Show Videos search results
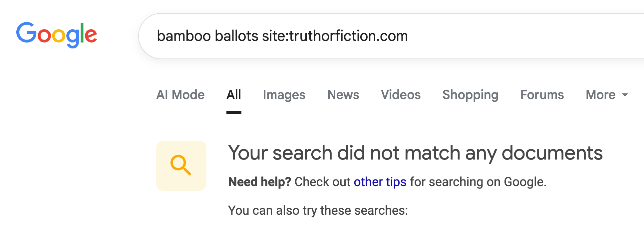 point(401,95)
